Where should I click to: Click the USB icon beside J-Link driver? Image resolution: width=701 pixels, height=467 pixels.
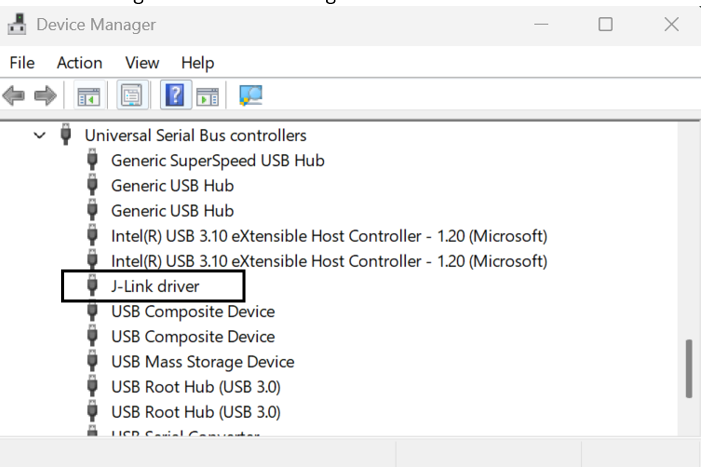94,287
